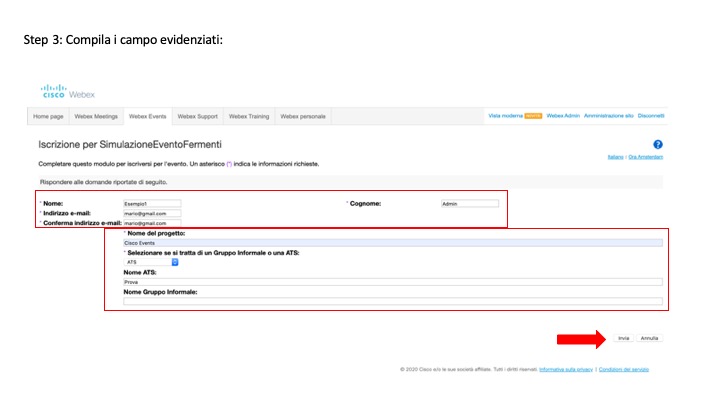Click into the Nome del progetto field
Image resolution: width=720 pixels, height=405 pixels.
[x=393, y=243]
